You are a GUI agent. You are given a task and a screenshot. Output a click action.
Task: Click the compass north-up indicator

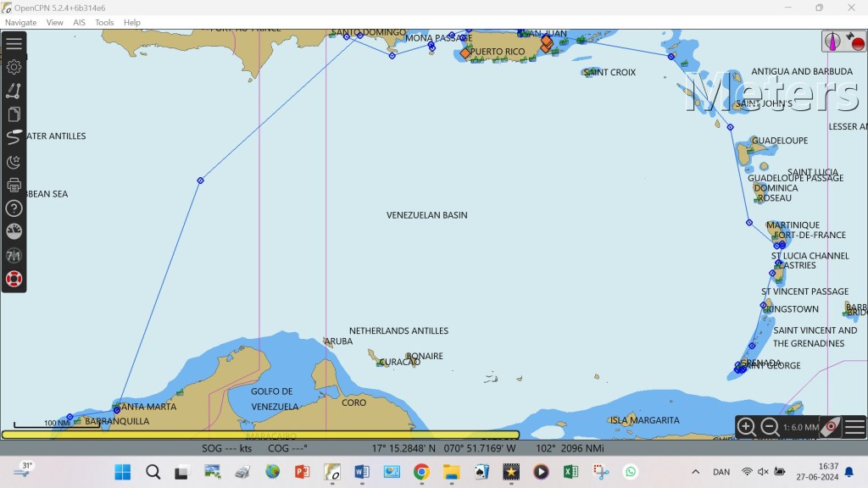(832, 41)
